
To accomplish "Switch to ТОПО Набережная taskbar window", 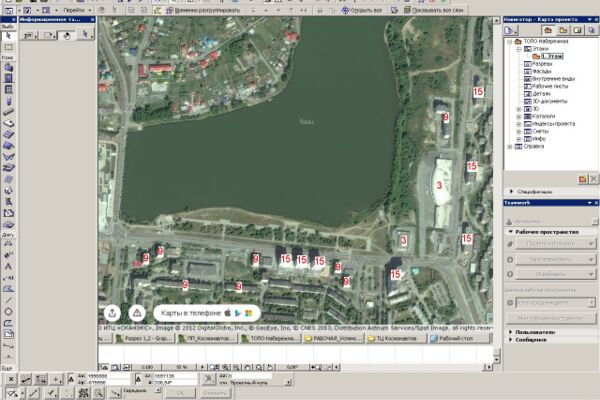I will (270, 338).
